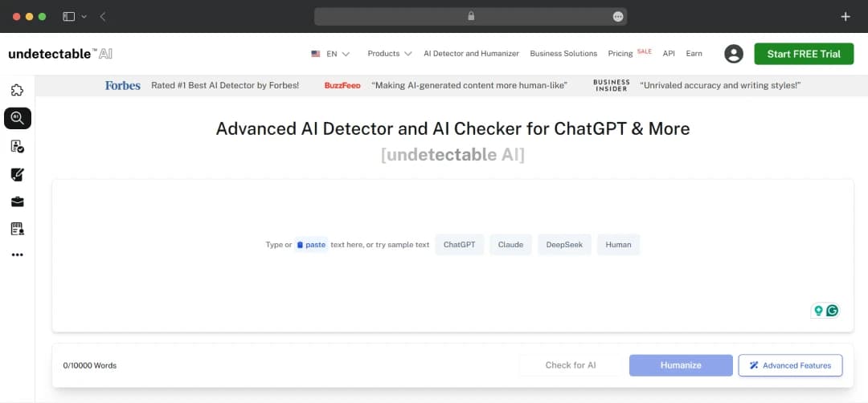The image size is (868, 403).
Task: Open the writing pencil sidebar icon
Action: coord(17,175)
